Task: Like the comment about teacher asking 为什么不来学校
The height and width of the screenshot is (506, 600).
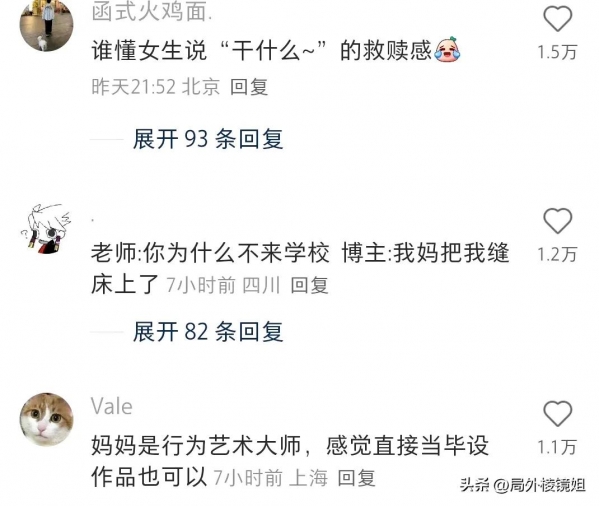Action: (x=558, y=221)
